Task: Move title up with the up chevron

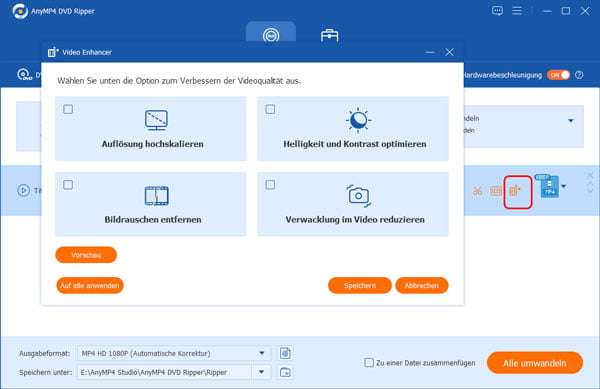Action: [x=590, y=184]
